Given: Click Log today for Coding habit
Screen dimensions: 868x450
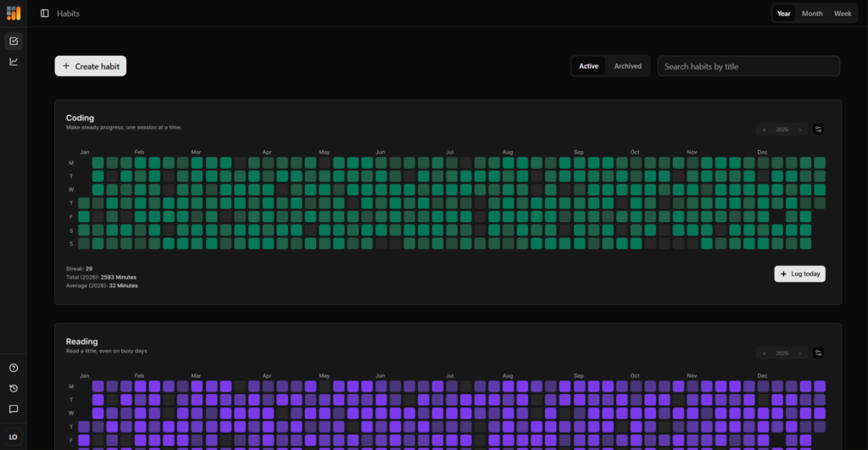Looking at the screenshot, I should pos(799,274).
